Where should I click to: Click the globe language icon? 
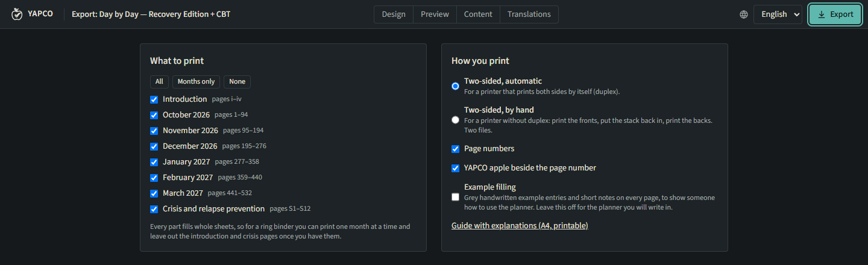pos(744,14)
